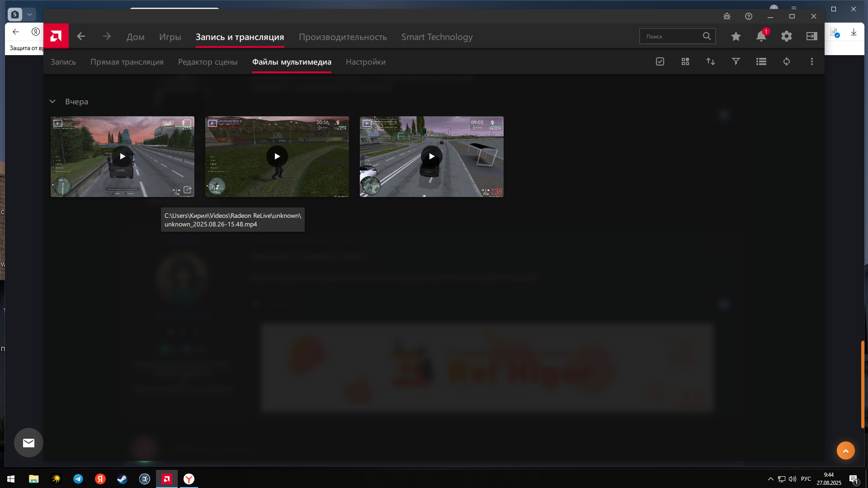Click the sort order arrows icon

pyautogui.click(x=711, y=61)
